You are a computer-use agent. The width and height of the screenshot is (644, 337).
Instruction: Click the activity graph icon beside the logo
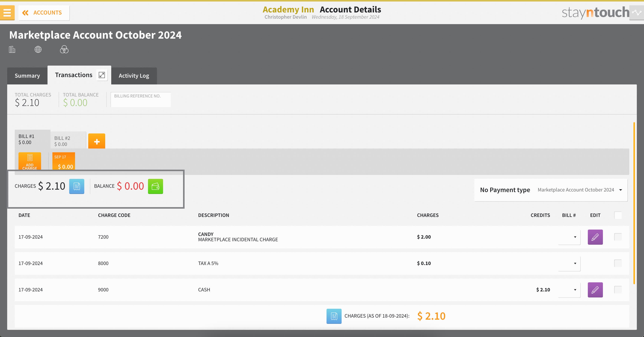(636, 12)
